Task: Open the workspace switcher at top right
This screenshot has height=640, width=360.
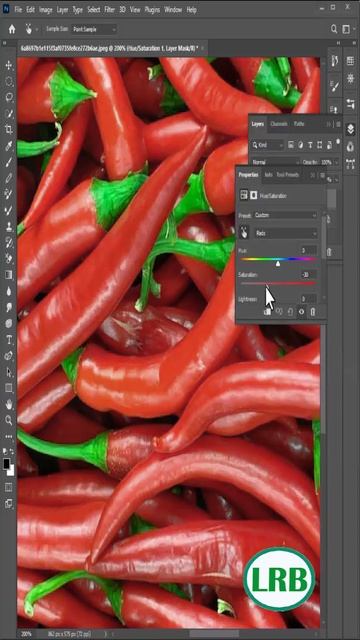Action: 347,29
